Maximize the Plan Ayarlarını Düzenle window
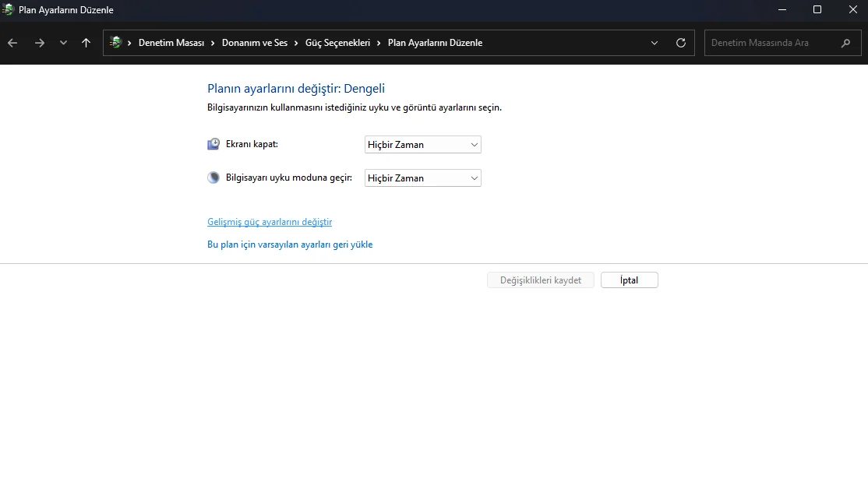868x489 pixels. click(817, 9)
